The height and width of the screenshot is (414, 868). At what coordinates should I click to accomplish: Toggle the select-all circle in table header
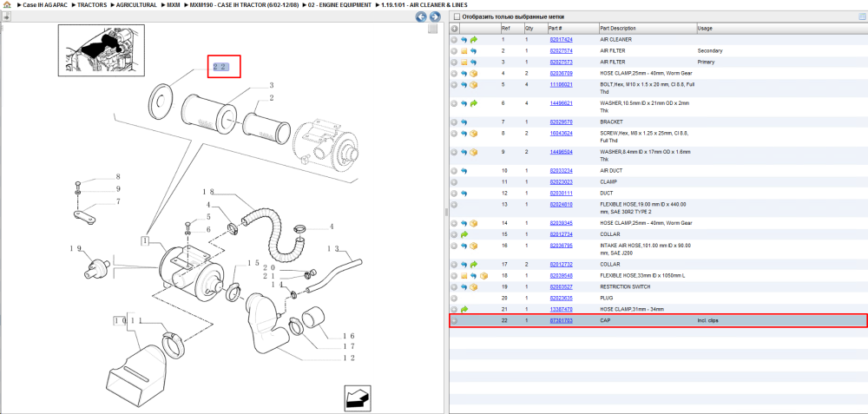pyautogui.click(x=454, y=29)
